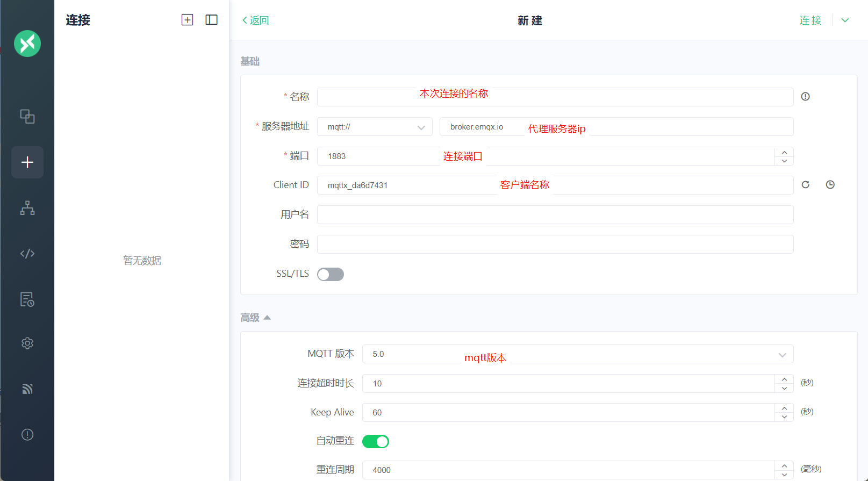Open the MQTT version 5.0 dropdown
Image resolution: width=868 pixels, height=481 pixels.
pyautogui.click(x=577, y=354)
